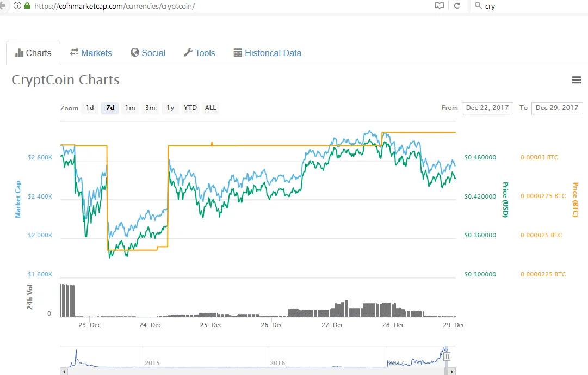Set chart zoom to 1d
The height and width of the screenshot is (375, 588).
(x=90, y=108)
